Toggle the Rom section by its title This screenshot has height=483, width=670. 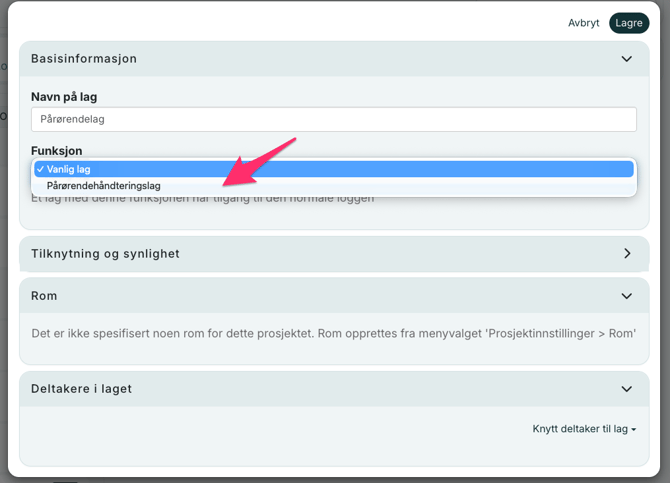pos(44,296)
